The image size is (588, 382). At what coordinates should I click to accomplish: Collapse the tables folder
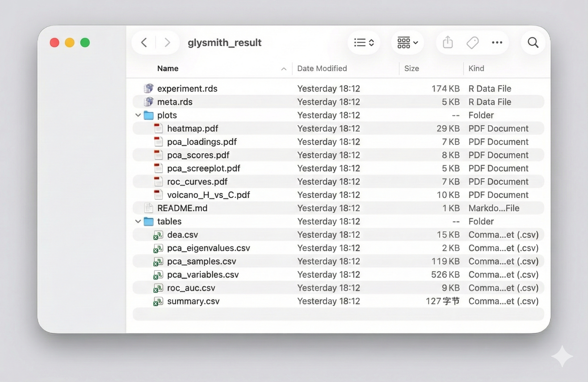tap(138, 221)
